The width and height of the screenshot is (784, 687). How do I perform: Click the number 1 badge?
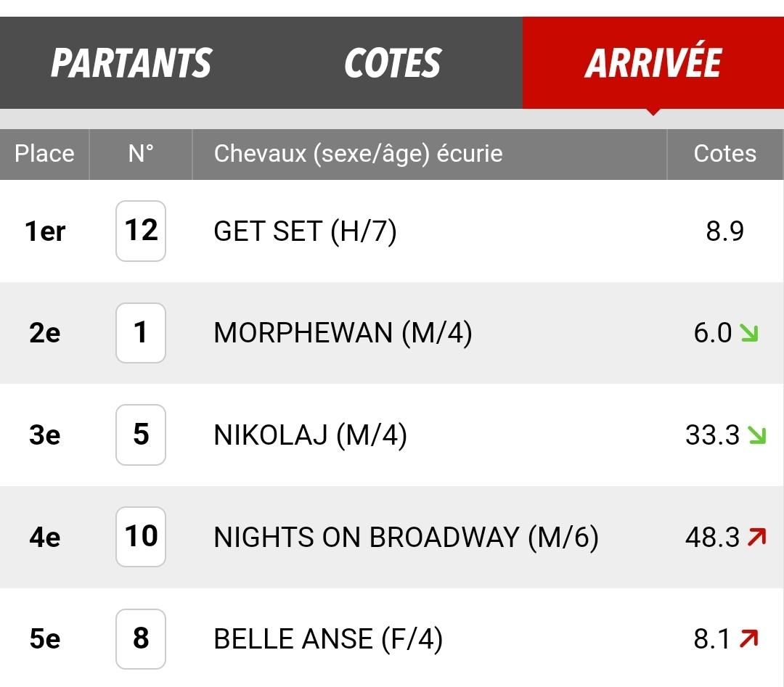point(141,333)
